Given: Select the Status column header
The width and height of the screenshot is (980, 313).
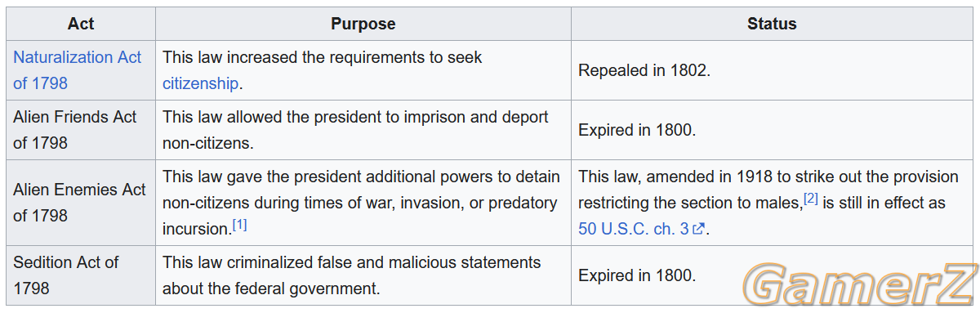Looking at the screenshot, I should point(772,24).
